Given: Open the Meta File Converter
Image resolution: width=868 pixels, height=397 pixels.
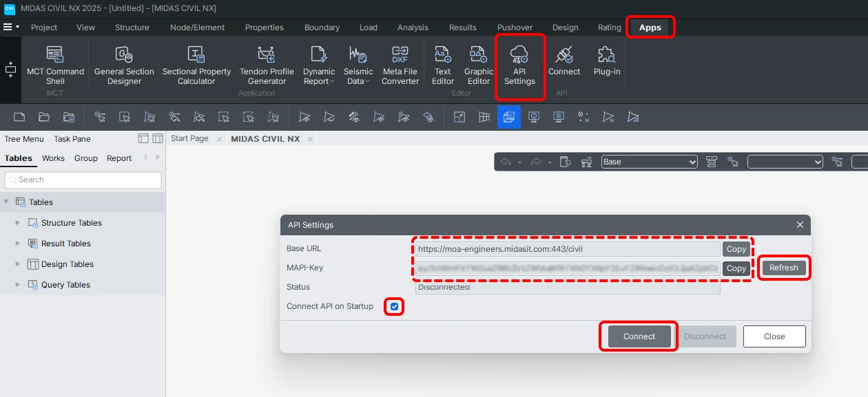Looking at the screenshot, I should (400, 65).
